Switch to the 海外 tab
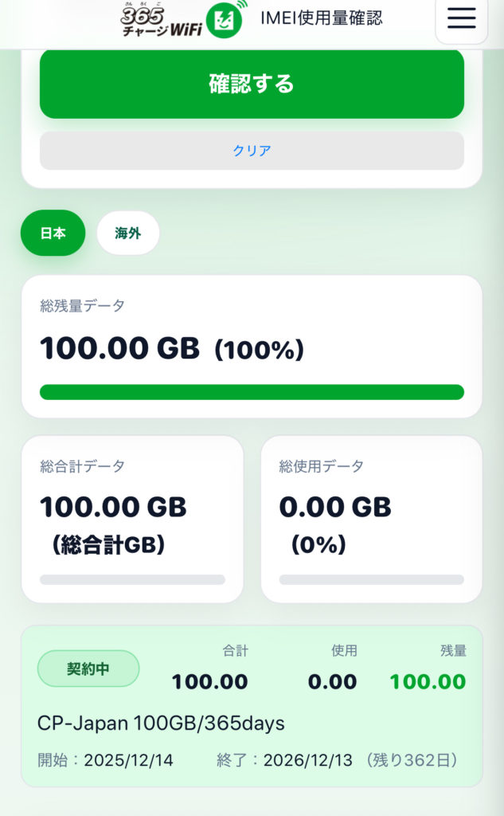504x816 pixels. [128, 233]
